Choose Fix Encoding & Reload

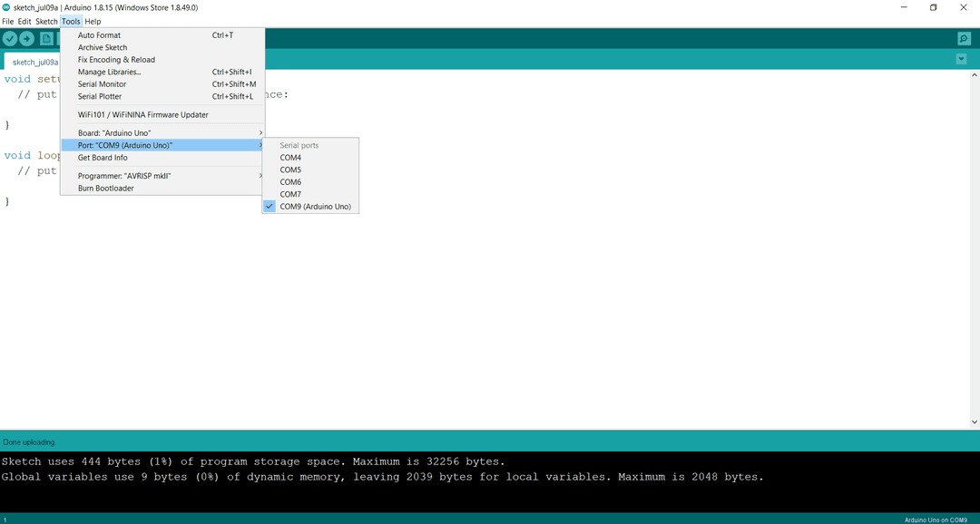pyautogui.click(x=162, y=60)
